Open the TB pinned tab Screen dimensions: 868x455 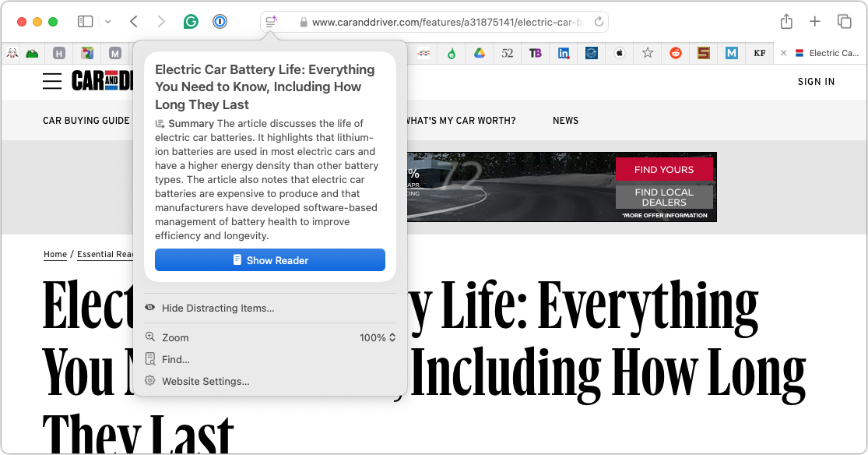pos(536,53)
